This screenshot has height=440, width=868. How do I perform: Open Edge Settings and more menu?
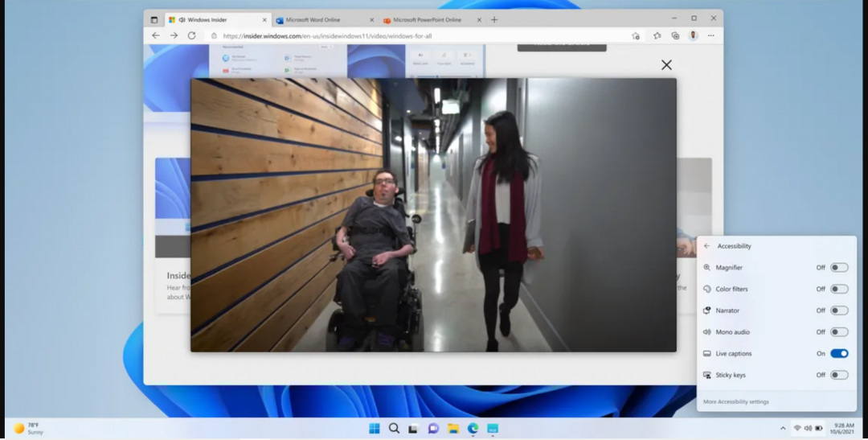coord(710,35)
